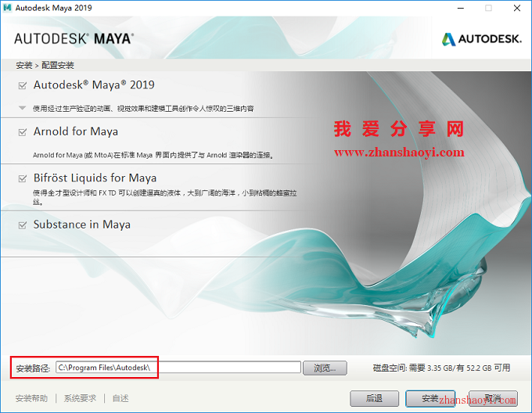Go back with the 后退 button

pos(374,398)
